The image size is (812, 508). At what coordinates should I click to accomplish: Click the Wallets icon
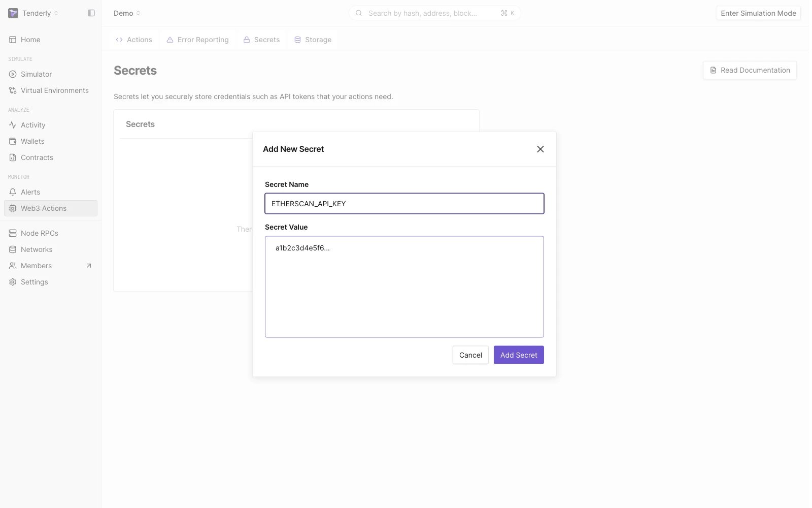tap(13, 141)
